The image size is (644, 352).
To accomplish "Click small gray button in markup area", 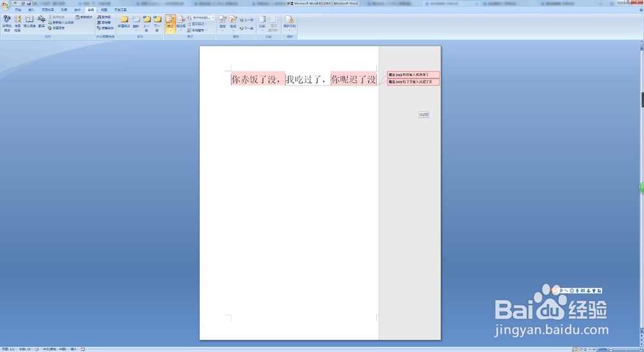I will 424,115.
